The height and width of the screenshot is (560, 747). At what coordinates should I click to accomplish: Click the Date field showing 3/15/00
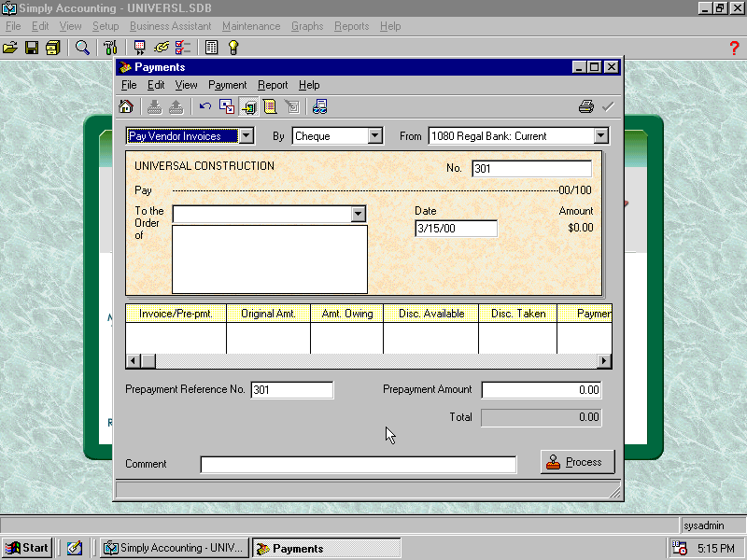point(456,229)
